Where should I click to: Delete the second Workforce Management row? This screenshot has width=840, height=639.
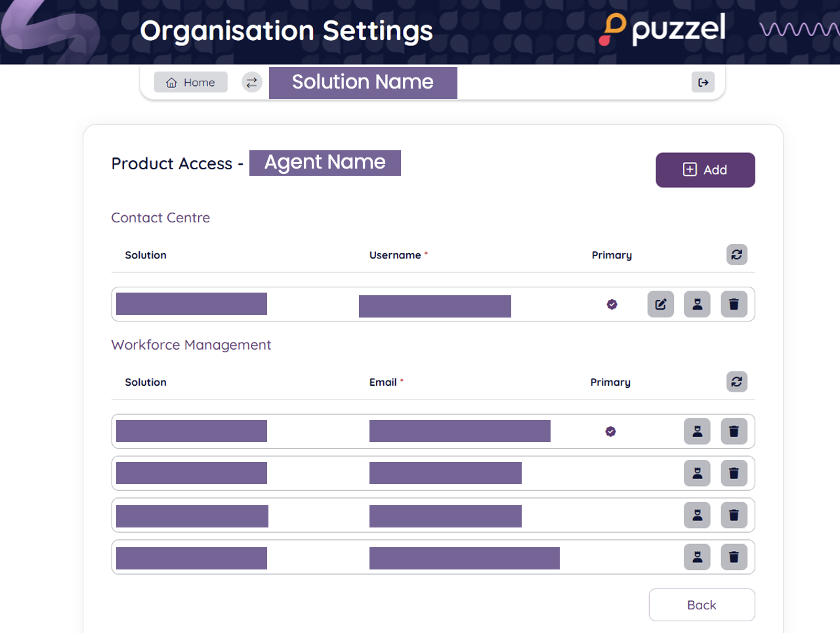[734, 474]
